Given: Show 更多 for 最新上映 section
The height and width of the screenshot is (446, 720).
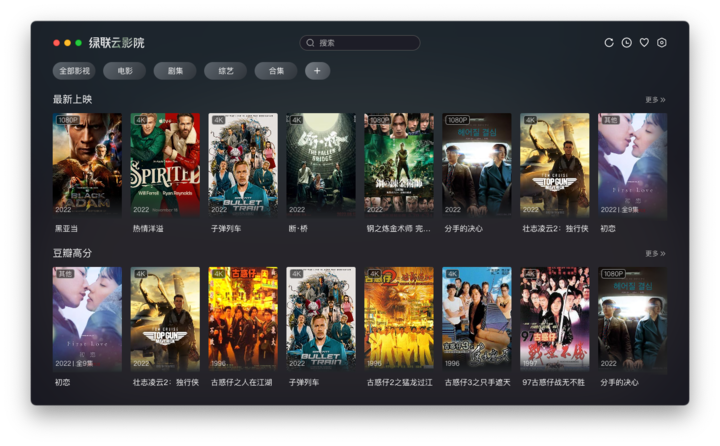Looking at the screenshot, I should coord(655,100).
